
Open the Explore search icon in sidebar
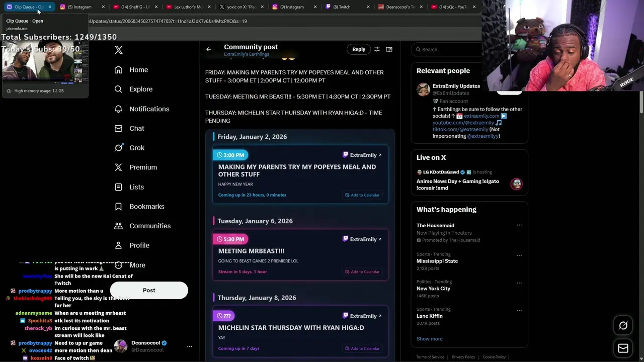point(118,89)
